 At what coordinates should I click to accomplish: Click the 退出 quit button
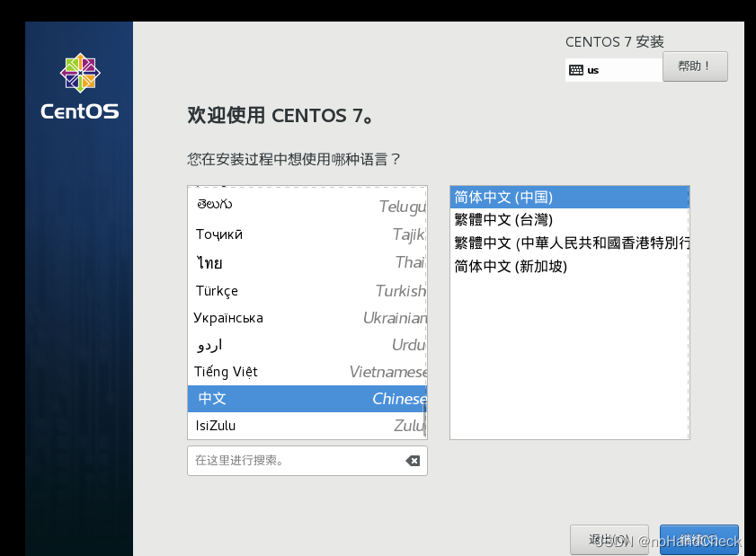pyautogui.click(x=609, y=540)
